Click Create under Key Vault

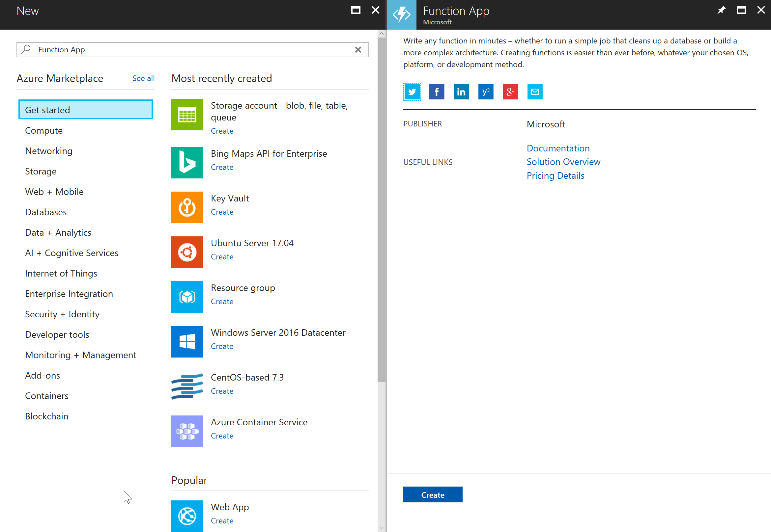(222, 212)
